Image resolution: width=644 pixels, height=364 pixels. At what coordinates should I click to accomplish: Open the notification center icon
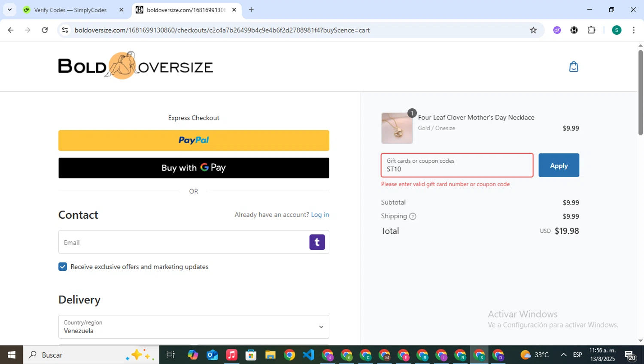[x=630, y=355]
